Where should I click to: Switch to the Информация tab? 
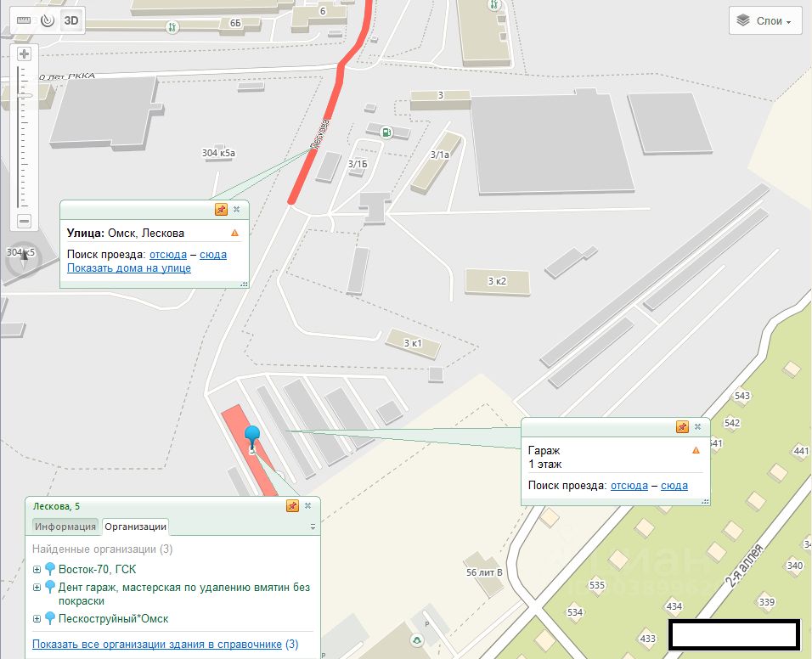(65, 527)
